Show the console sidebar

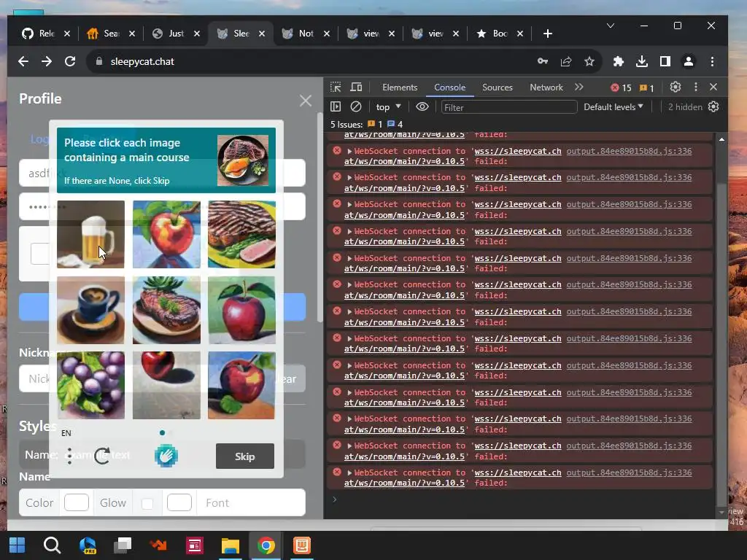[x=336, y=106]
